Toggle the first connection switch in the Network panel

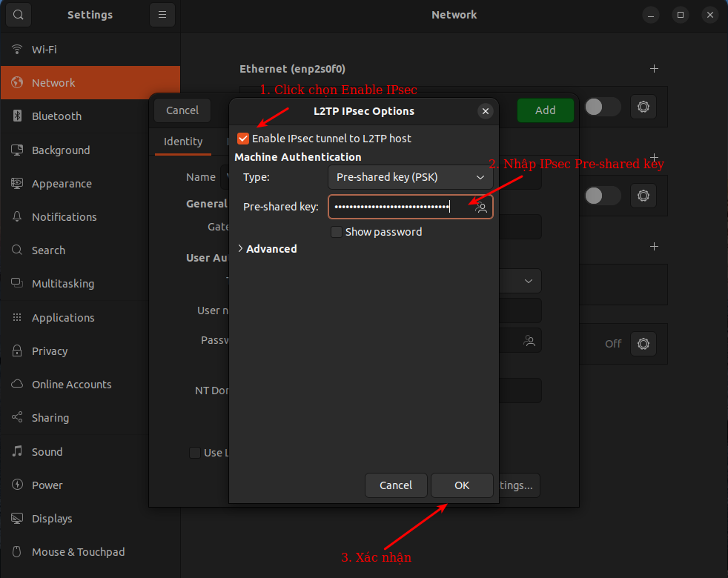tap(602, 107)
